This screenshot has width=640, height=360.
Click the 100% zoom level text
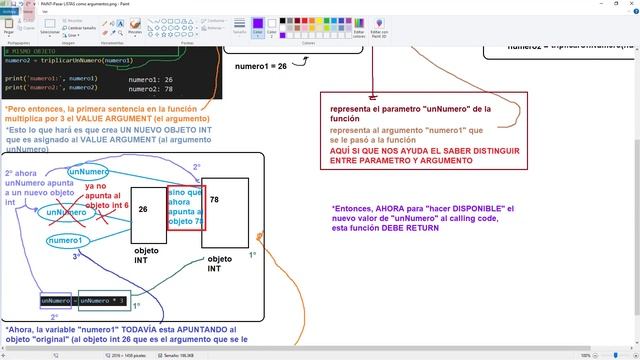point(585,356)
